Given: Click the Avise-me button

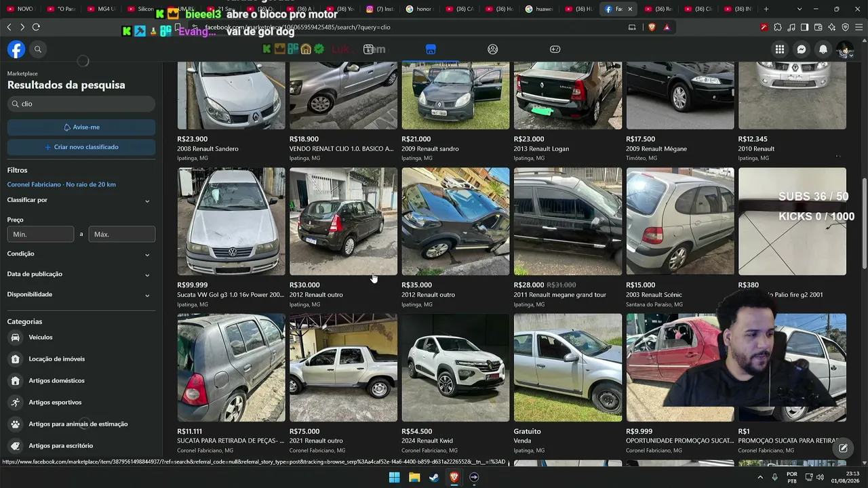Looking at the screenshot, I should coord(81,127).
